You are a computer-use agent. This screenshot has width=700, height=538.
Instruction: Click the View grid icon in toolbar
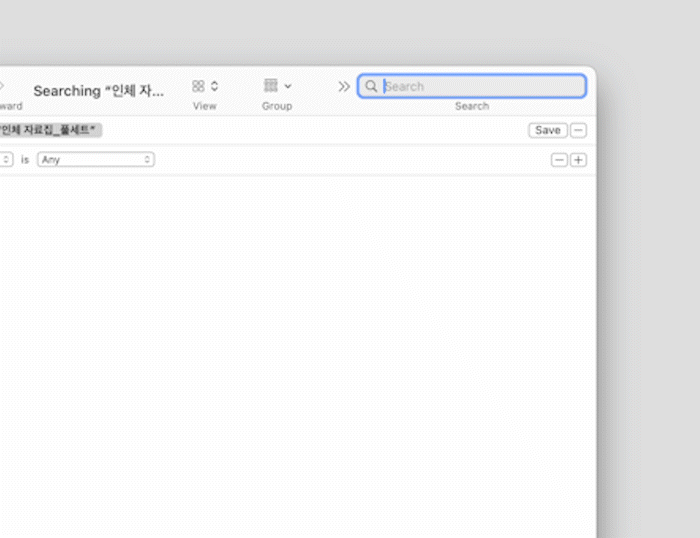[x=198, y=87]
